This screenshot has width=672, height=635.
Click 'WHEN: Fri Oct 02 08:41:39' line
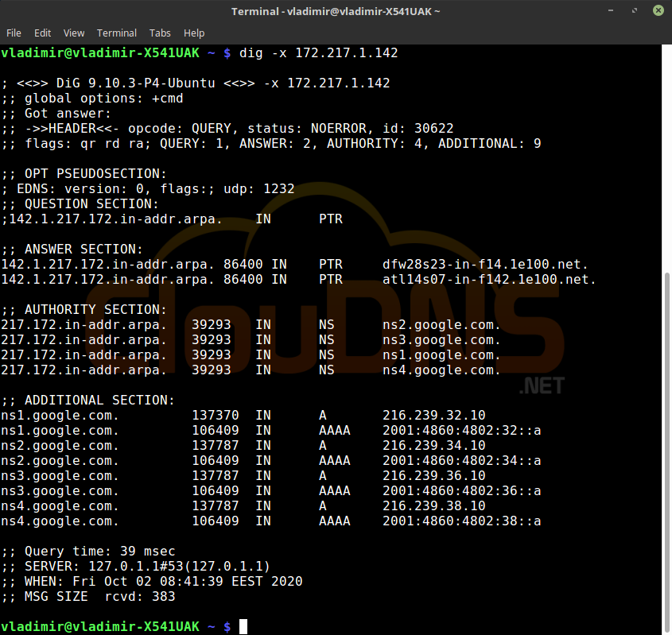coord(152,581)
